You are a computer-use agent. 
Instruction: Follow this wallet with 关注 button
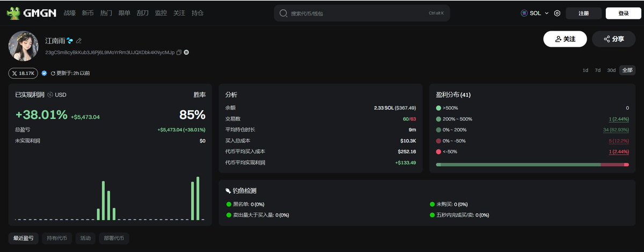pos(565,39)
